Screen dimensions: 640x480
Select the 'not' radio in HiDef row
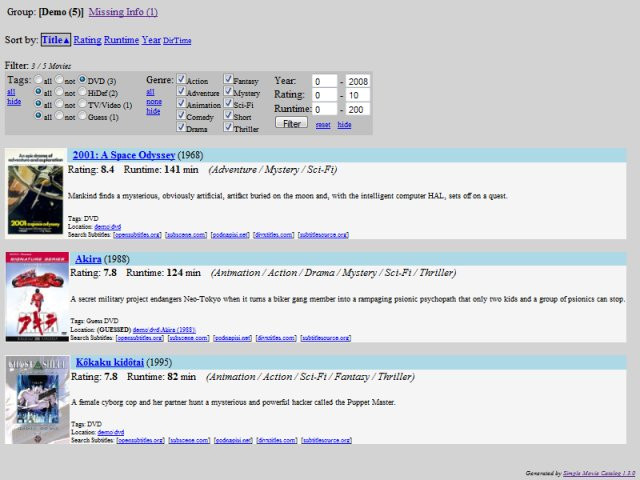(x=59, y=91)
